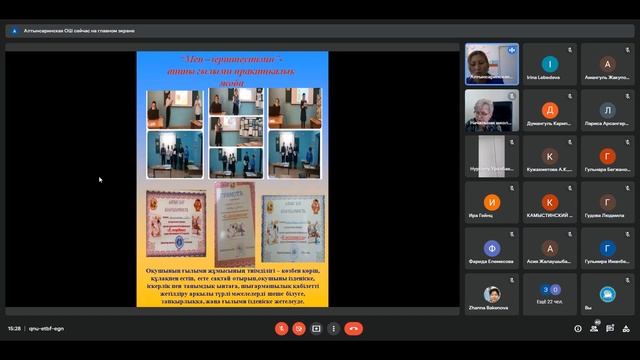Select Irina Lebedeva's participant tile

(x=550, y=64)
